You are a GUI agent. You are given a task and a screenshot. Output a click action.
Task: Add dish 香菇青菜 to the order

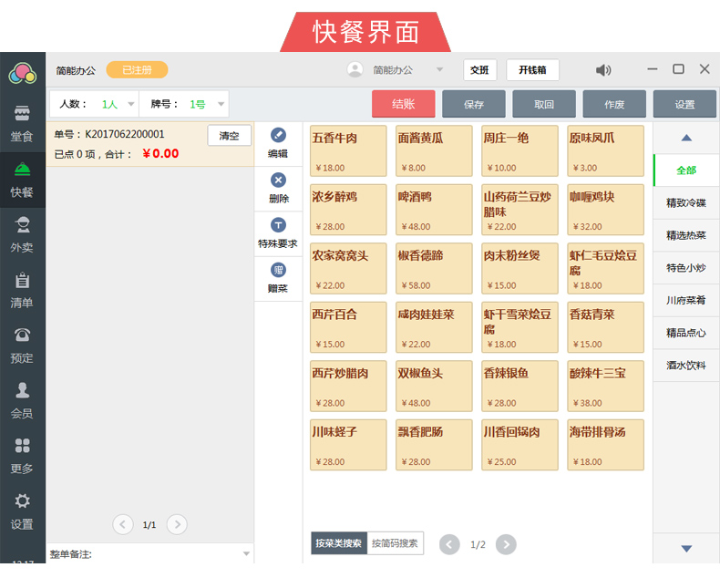click(x=606, y=327)
